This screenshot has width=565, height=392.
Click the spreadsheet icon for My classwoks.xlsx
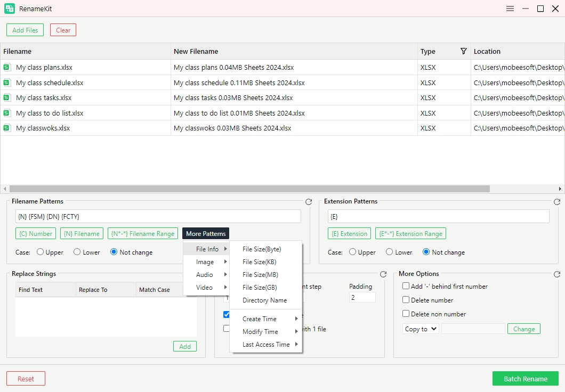click(x=6, y=128)
